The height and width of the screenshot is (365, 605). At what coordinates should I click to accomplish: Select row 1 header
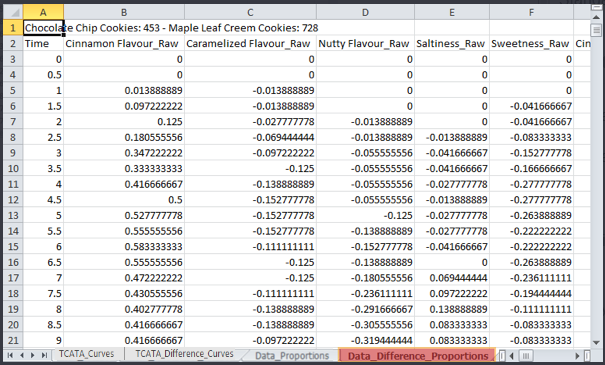click(x=13, y=28)
